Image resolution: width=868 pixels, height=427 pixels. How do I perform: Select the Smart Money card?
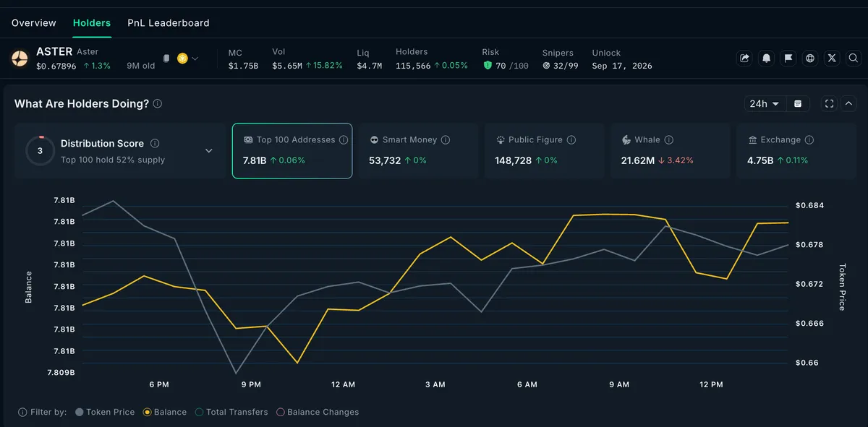click(x=419, y=150)
